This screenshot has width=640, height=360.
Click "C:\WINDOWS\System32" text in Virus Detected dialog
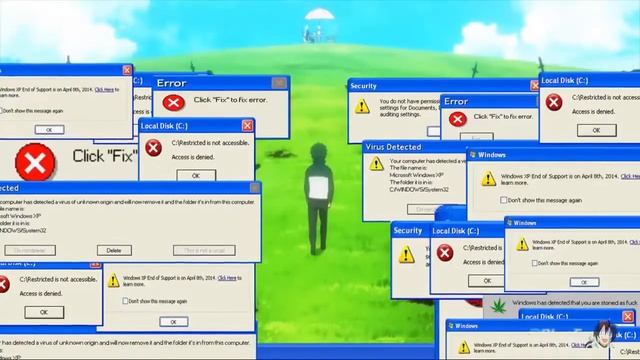click(x=419, y=189)
